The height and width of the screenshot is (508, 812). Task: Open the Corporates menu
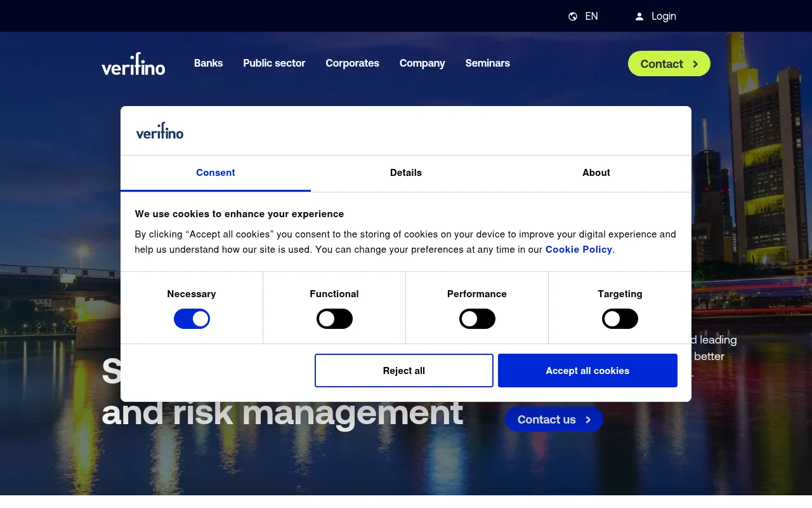[x=352, y=63]
